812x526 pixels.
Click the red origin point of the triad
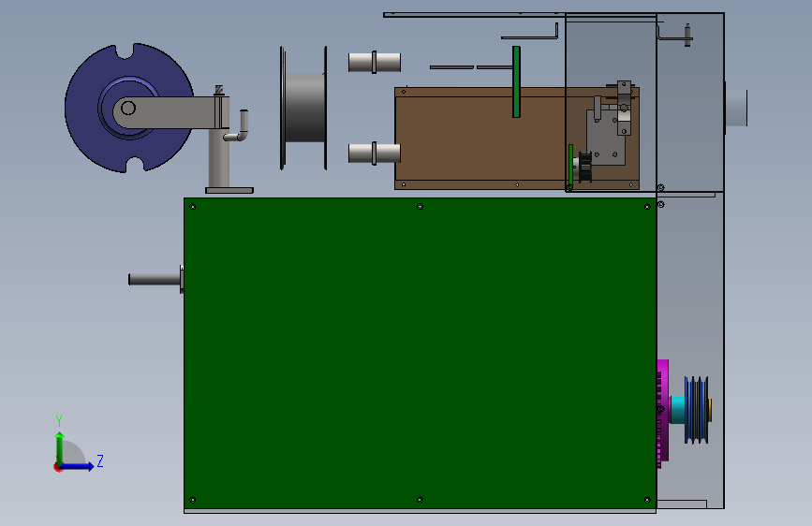pyautogui.click(x=57, y=467)
